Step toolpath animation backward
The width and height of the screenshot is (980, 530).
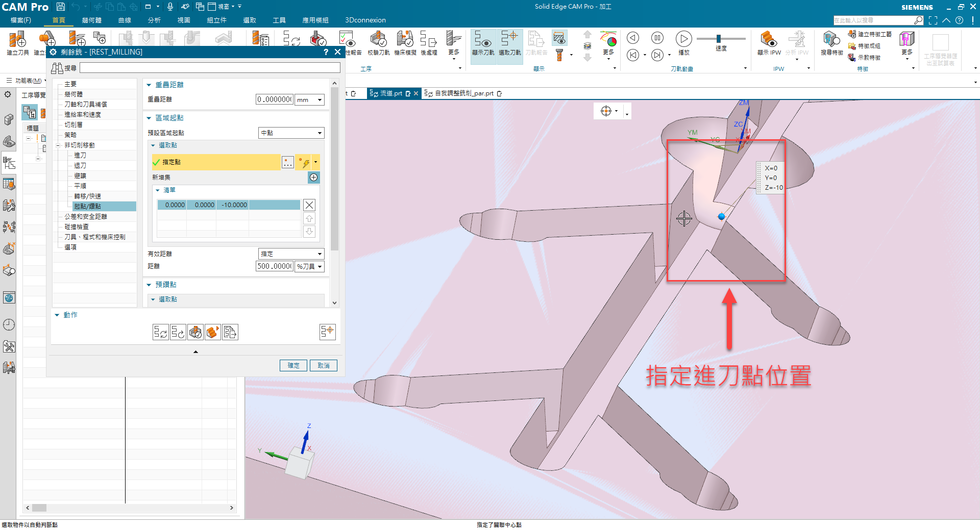633,38
